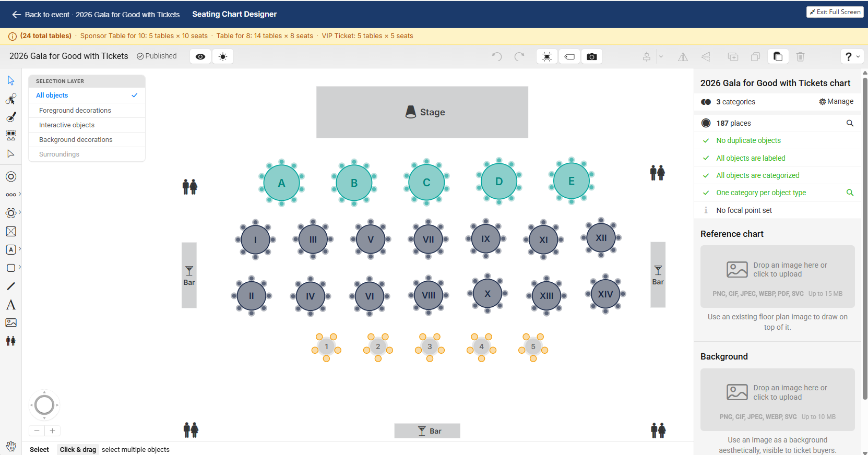Select the restroom icon tool in the left toolbar
Screen dimensions: 868x455
pyautogui.click(x=11, y=341)
